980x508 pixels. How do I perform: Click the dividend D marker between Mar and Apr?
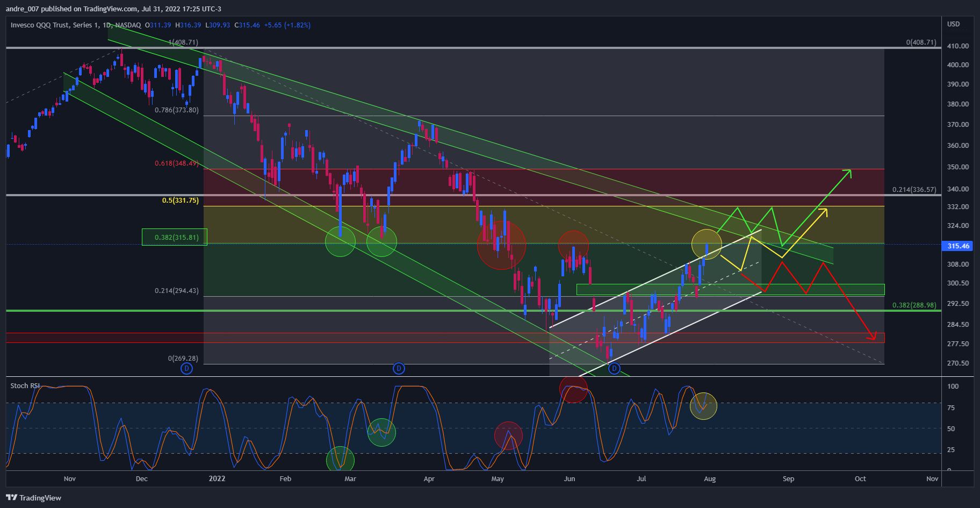point(399,369)
